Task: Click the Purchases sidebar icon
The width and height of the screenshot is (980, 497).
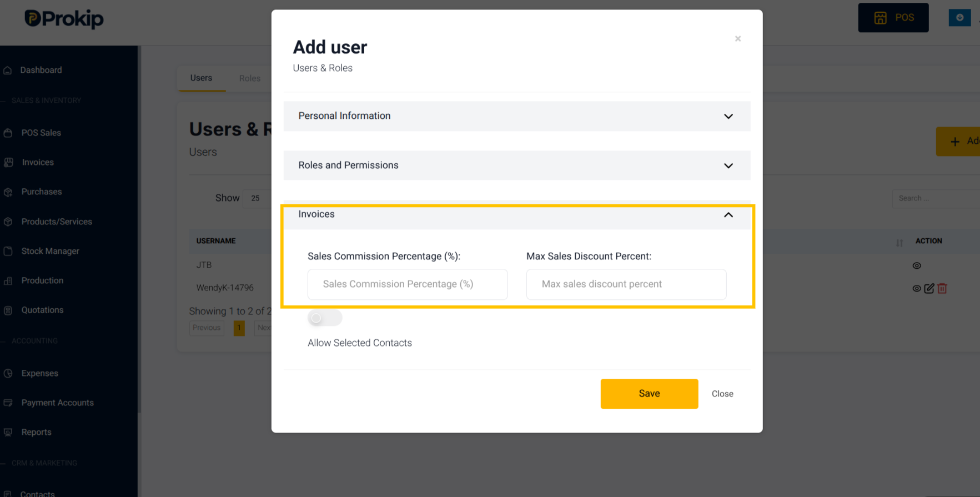Action: [8, 192]
